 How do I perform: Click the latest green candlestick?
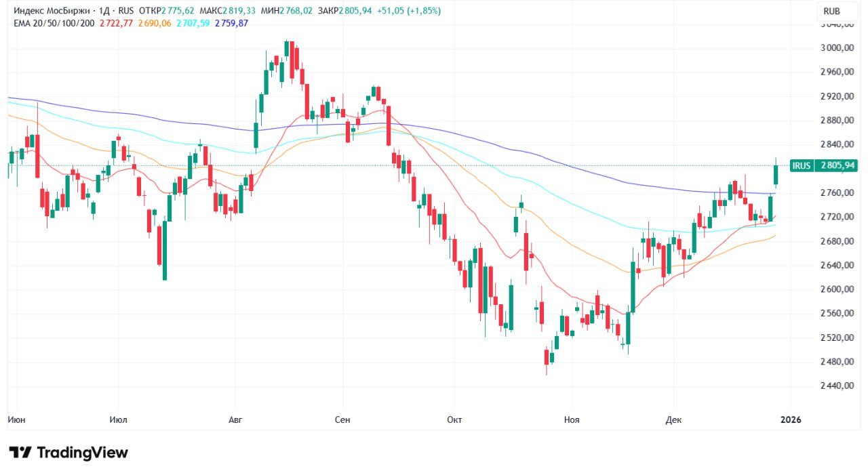[776, 175]
